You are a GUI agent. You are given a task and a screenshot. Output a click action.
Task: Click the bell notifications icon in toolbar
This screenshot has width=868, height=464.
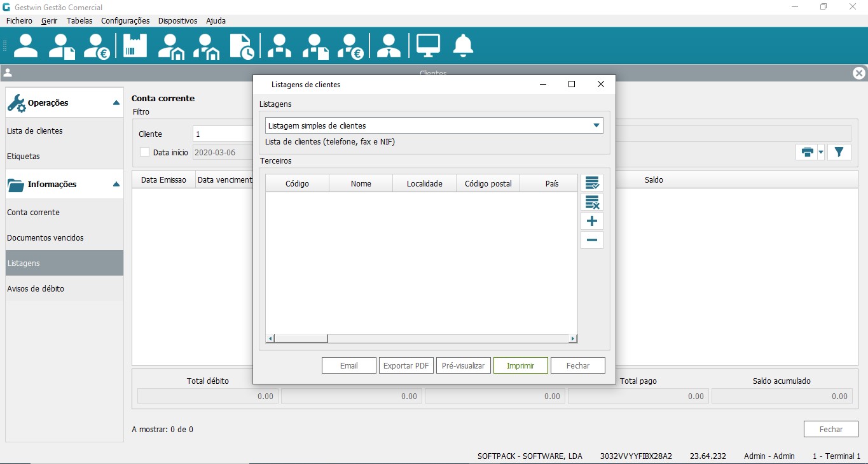click(463, 46)
